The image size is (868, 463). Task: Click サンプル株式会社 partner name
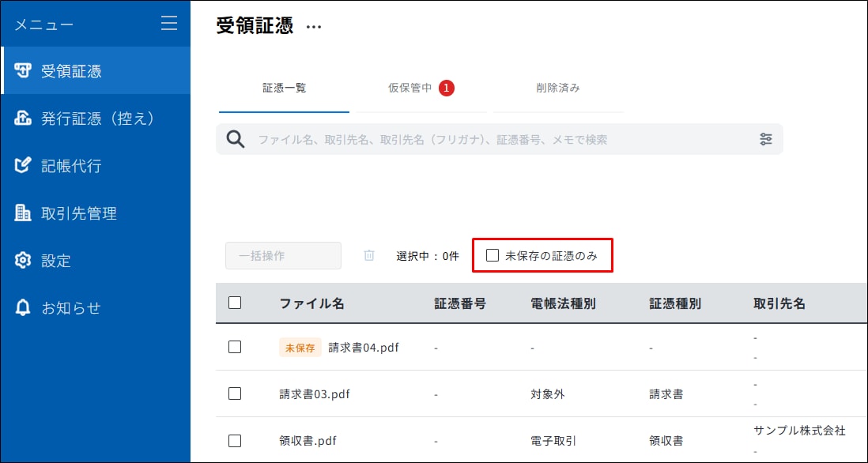click(x=799, y=431)
